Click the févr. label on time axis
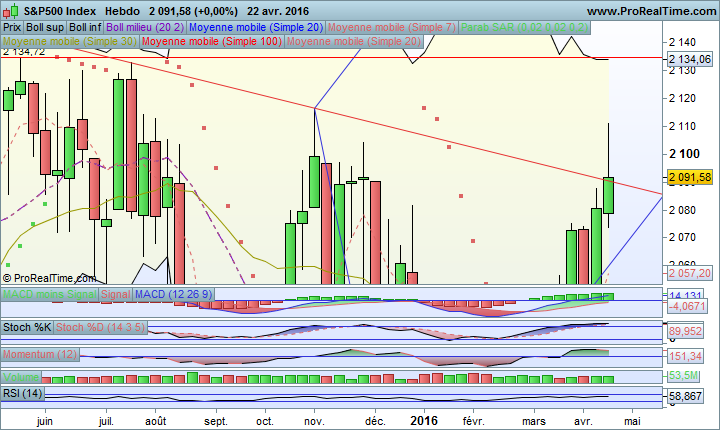This screenshot has height=430, width=720. [x=473, y=421]
